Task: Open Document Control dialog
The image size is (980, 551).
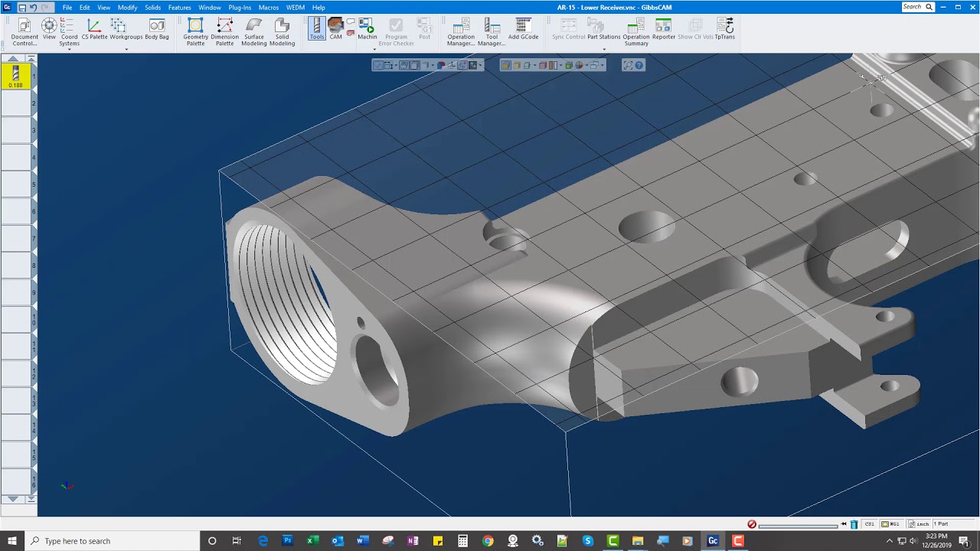Action: 24,32
